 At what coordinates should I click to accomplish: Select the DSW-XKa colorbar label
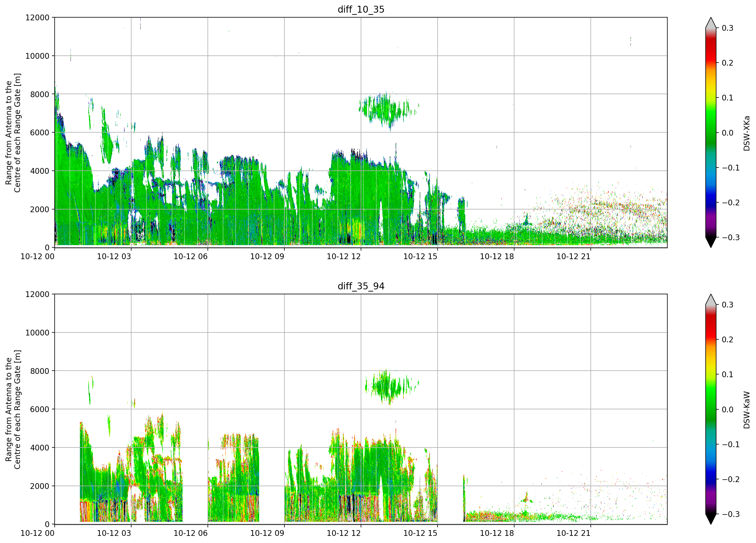tap(746, 133)
